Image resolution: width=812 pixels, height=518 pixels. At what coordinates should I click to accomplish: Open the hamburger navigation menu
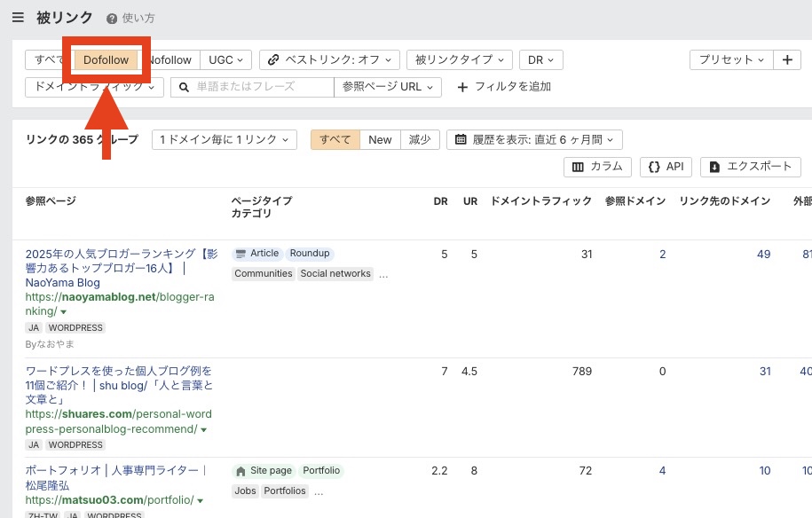tap(19, 17)
